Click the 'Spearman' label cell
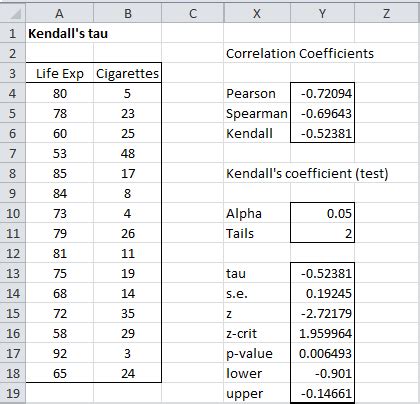Viewport: 420px width, 404px height. pyautogui.click(x=257, y=113)
